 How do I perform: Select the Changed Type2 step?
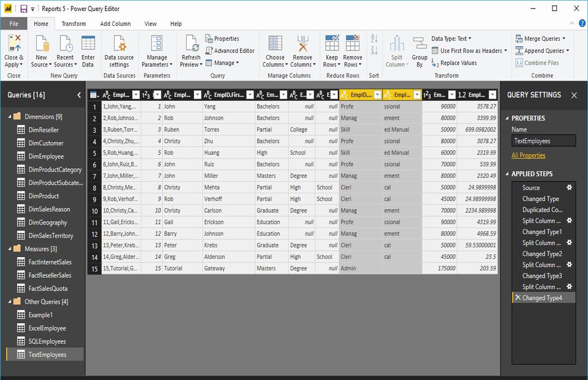(x=542, y=254)
